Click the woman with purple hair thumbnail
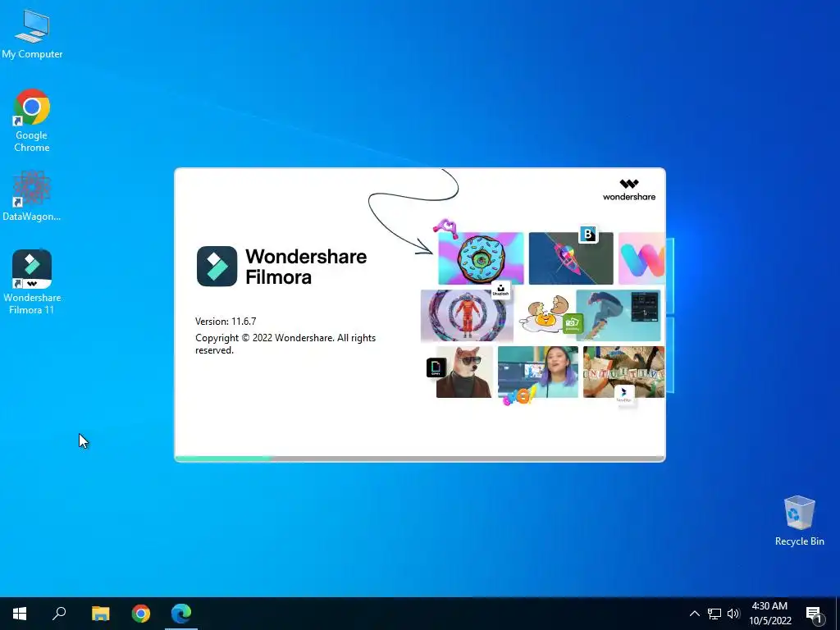The width and height of the screenshot is (840, 630). [538, 372]
